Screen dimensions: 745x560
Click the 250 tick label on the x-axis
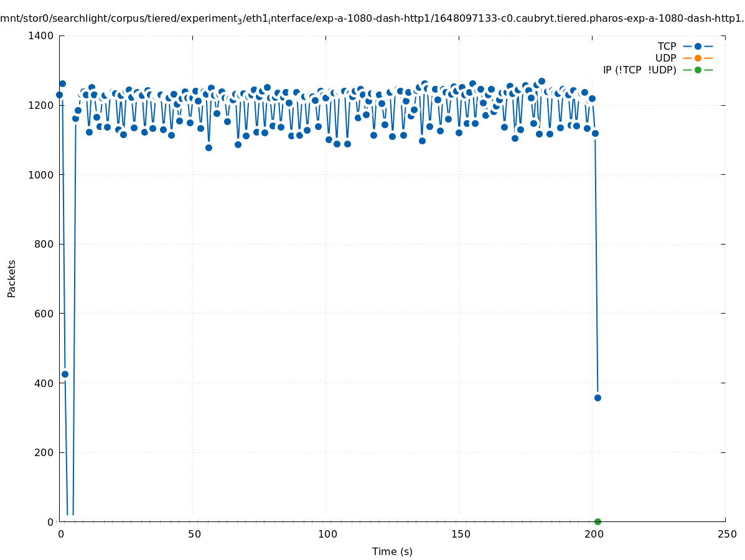point(726,534)
